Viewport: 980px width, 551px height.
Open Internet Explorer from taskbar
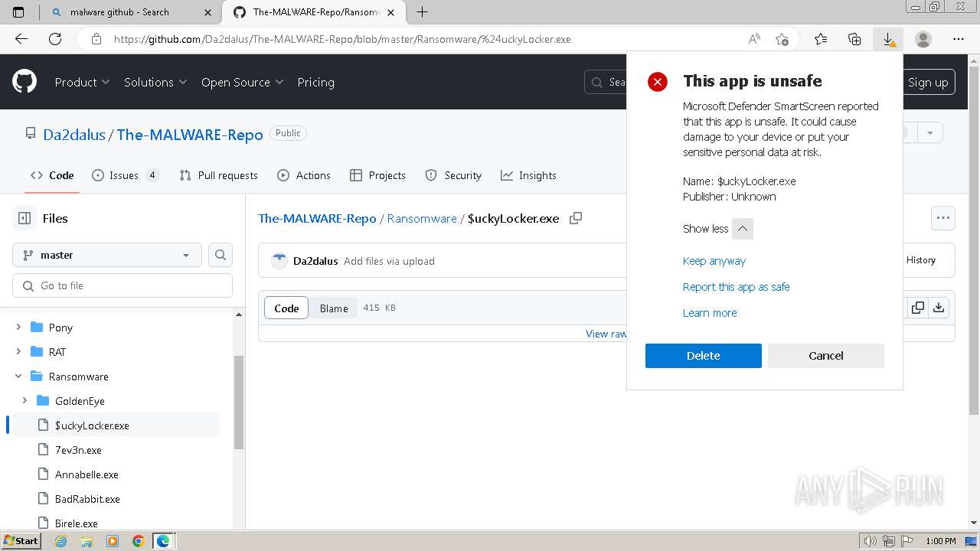61,541
